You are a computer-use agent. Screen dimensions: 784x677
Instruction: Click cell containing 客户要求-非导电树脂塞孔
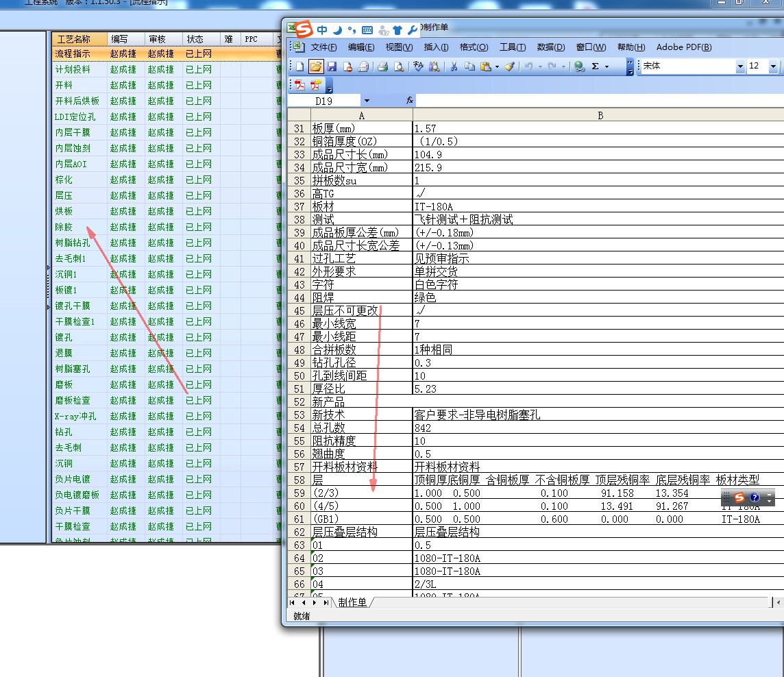598,415
